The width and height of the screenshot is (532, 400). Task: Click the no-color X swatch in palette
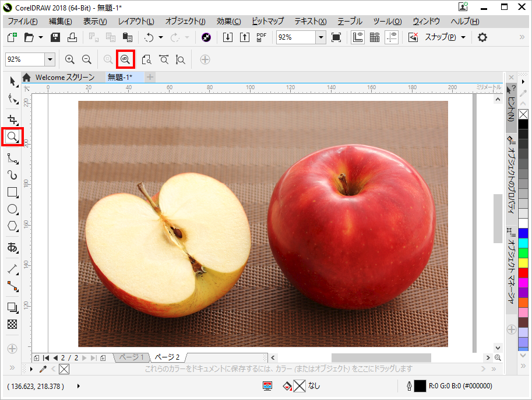click(x=523, y=114)
